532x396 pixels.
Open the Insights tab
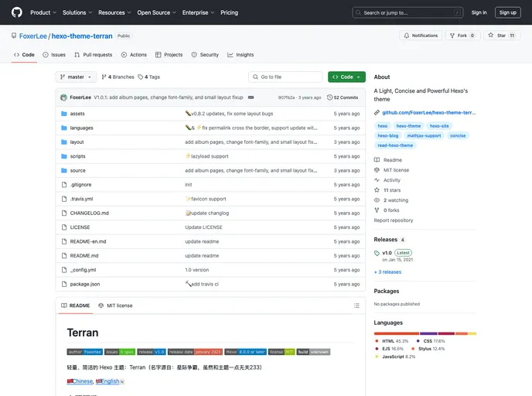[x=240, y=55]
